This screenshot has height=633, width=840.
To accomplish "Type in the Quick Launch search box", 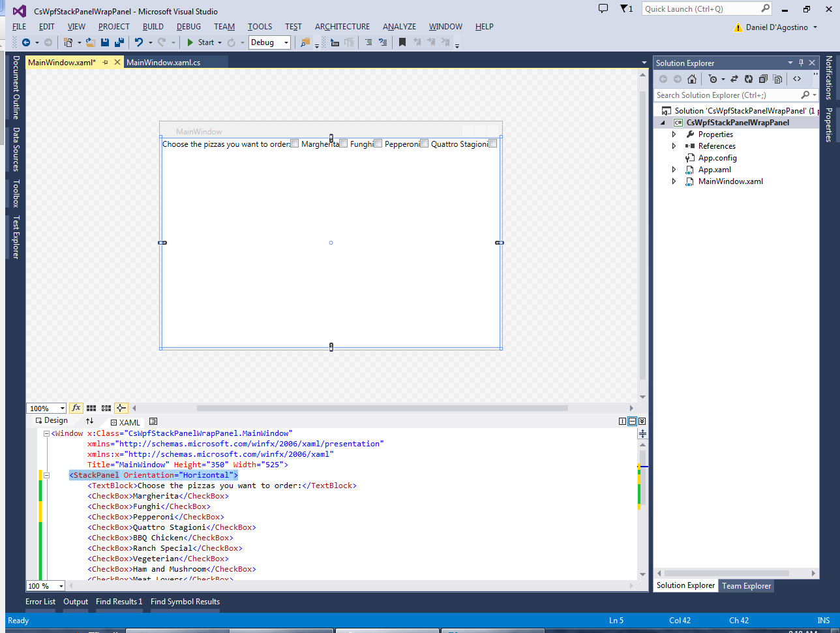I will (x=704, y=8).
